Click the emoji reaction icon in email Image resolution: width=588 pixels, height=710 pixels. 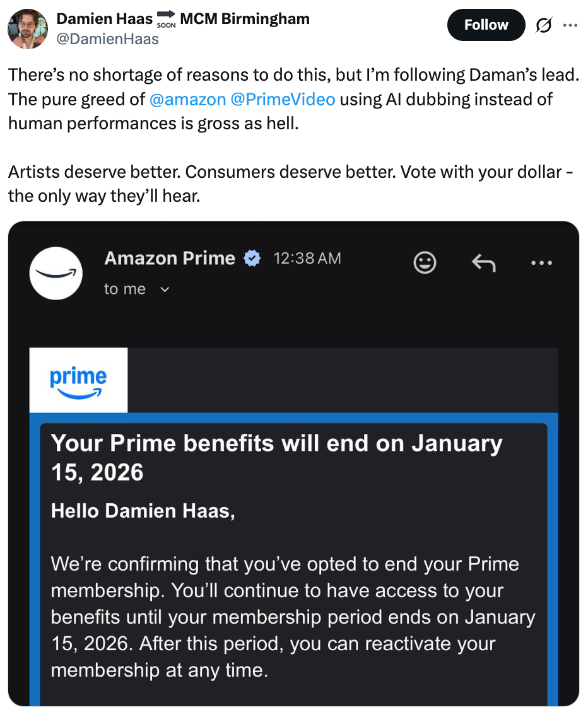point(425,262)
